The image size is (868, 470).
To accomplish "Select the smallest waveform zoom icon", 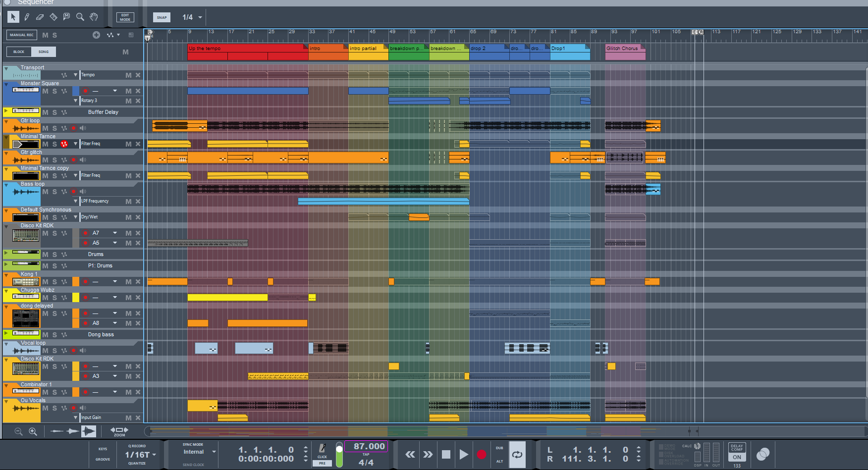I will pyautogui.click(x=56, y=431).
